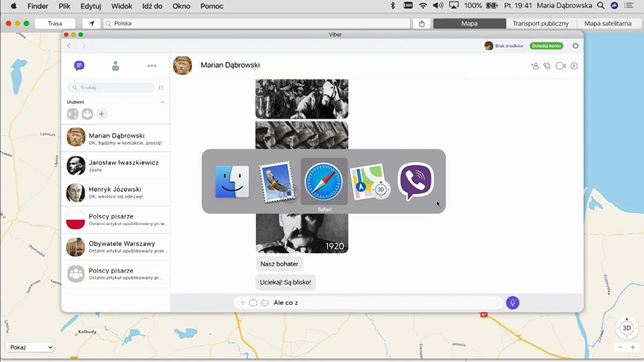Open the Viber chats tab icon

point(79,66)
